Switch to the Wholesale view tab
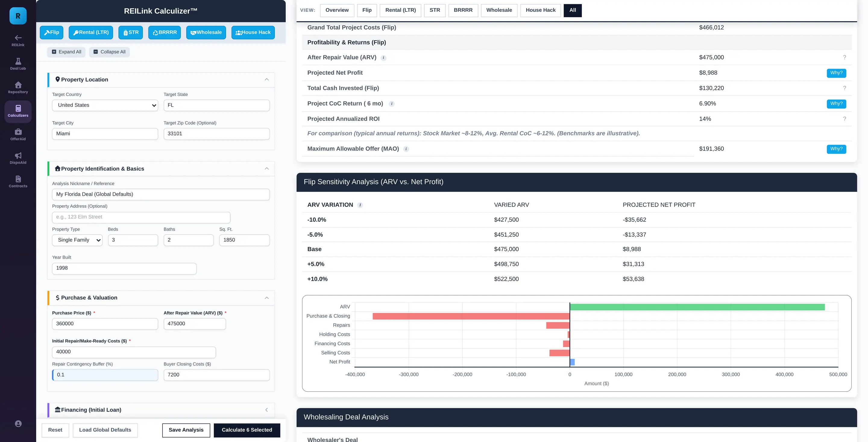 click(x=499, y=11)
